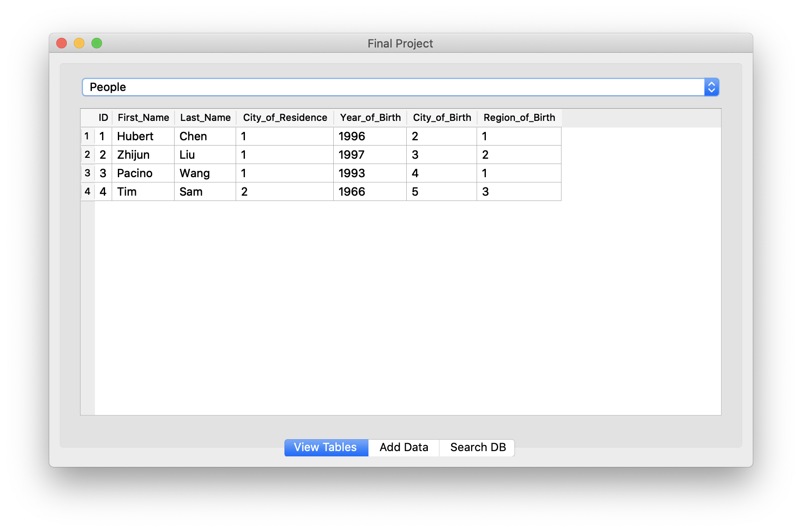Open the People table dropdown
This screenshot has height=532, width=802.
400,87
